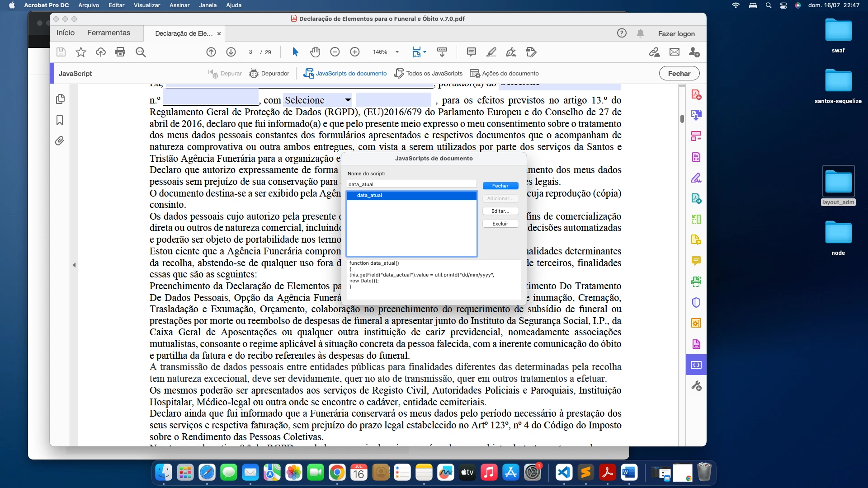Select data_atual in script list
The height and width of the screenshot is (488, 868).
[x=369, y=195]
